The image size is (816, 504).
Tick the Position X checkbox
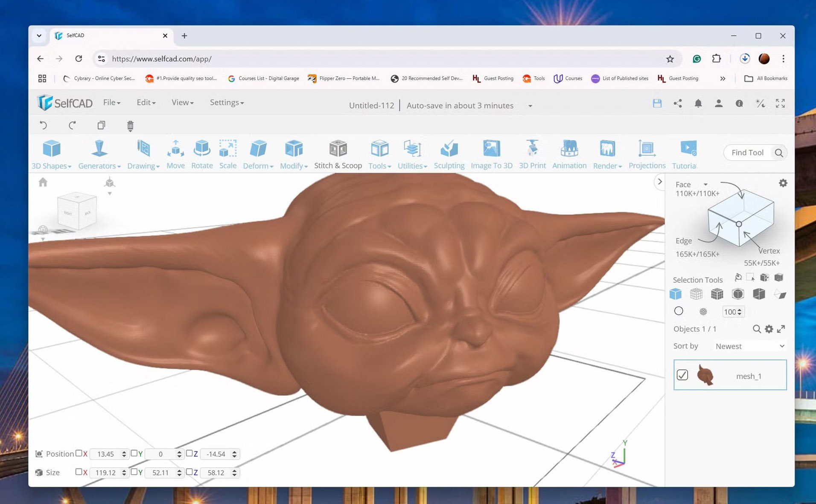click(79, 453)
